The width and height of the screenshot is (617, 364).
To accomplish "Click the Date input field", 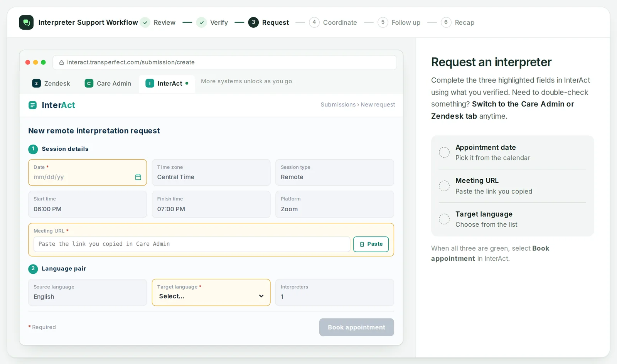I will [88, 173].
